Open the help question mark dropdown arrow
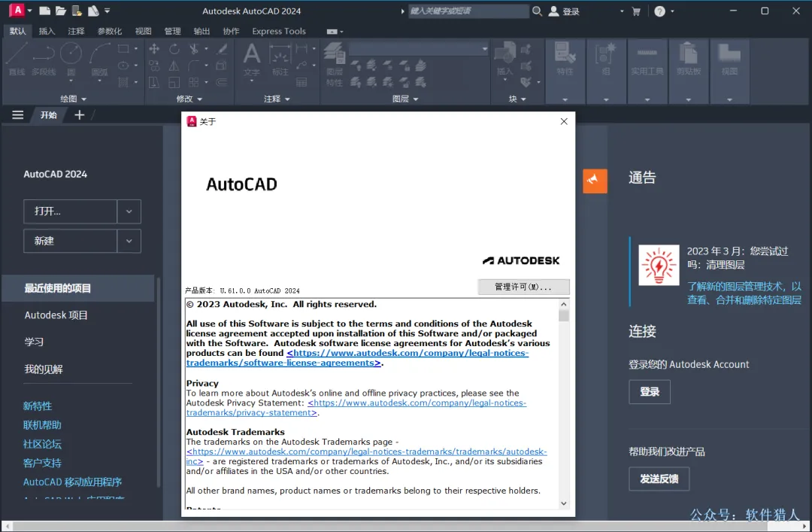Image resolution: width=812 pixels, height=532 pixels. (672, 11)
